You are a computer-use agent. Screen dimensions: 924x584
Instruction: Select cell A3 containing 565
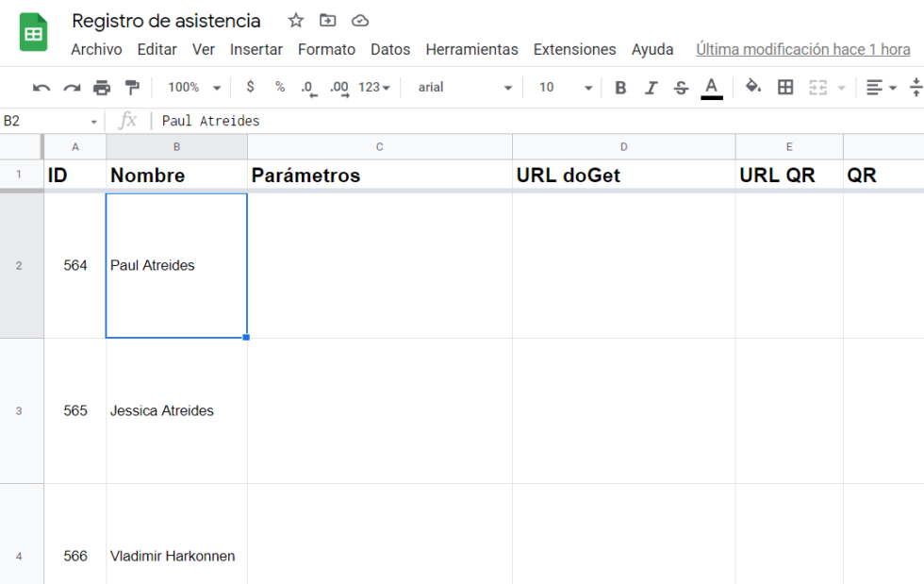tap(75, 410)
